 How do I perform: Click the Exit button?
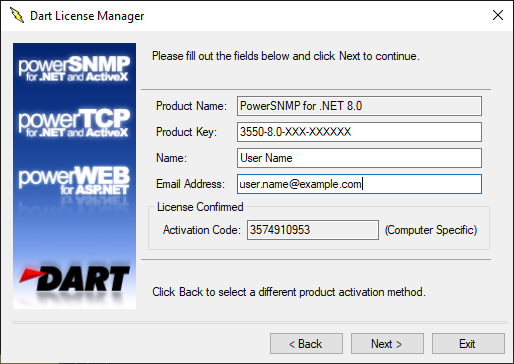pos(468,344)
